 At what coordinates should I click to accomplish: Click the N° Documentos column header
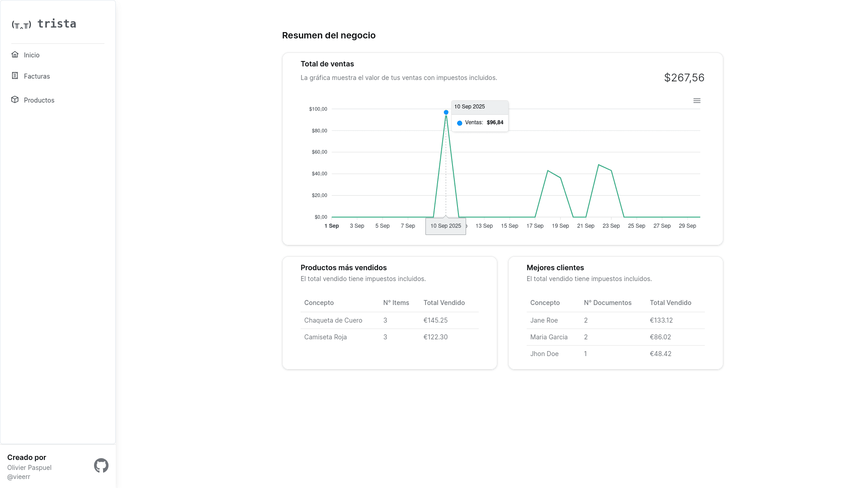607,303
